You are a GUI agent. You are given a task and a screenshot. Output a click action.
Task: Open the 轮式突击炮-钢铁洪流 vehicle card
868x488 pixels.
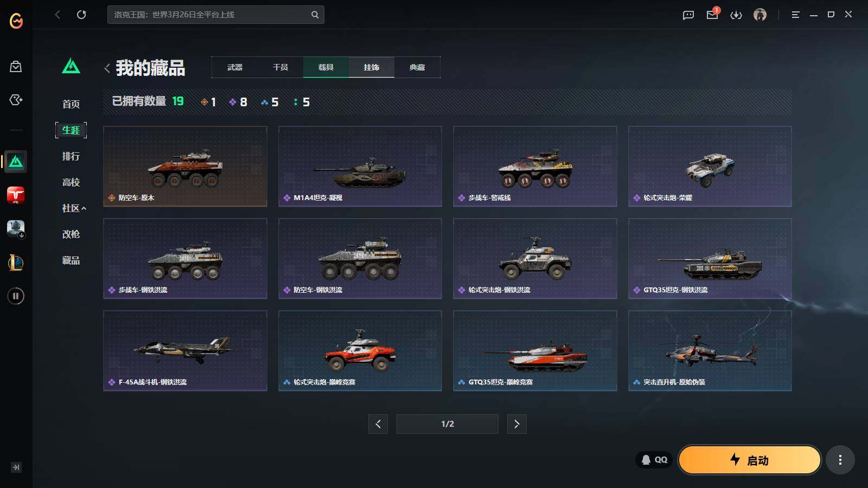pyautogui.click(x=535, y=259)
